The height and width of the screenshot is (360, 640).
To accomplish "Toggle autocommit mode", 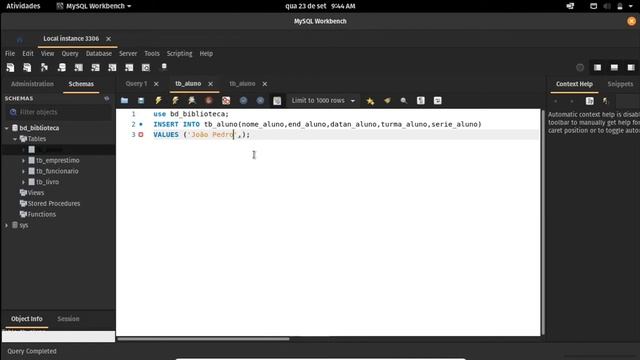I will [x=277, y=100].
